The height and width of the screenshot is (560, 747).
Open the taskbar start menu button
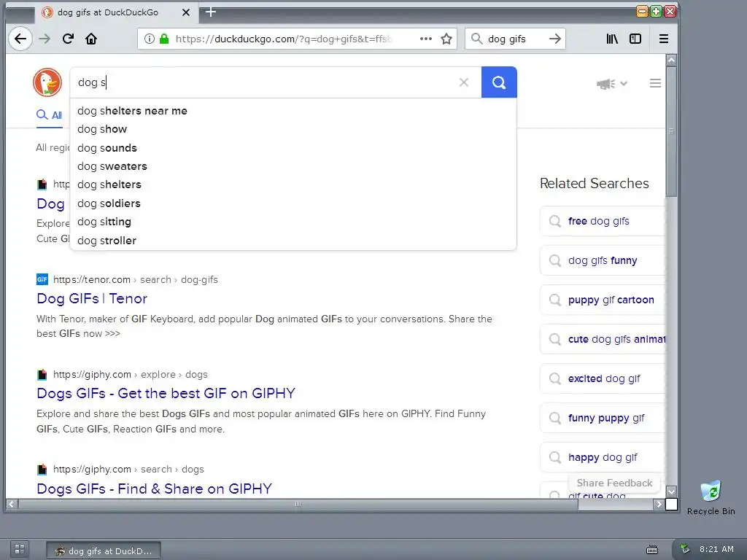(20, 550)
